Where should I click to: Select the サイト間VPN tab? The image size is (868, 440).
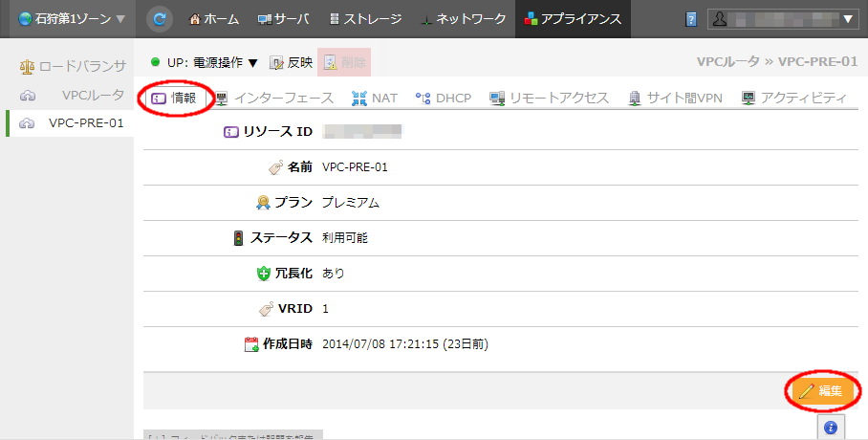point(676,99)
